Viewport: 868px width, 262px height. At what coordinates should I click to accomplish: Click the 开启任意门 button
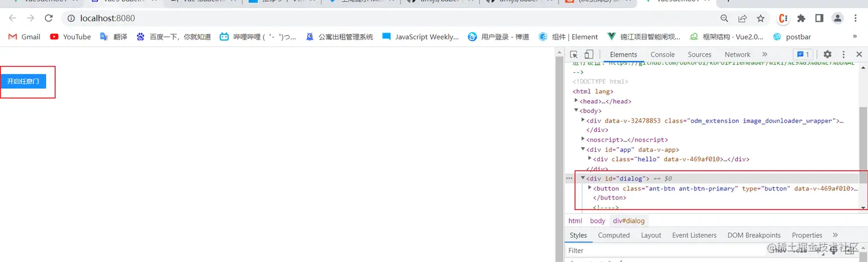[x=23, y=81]
